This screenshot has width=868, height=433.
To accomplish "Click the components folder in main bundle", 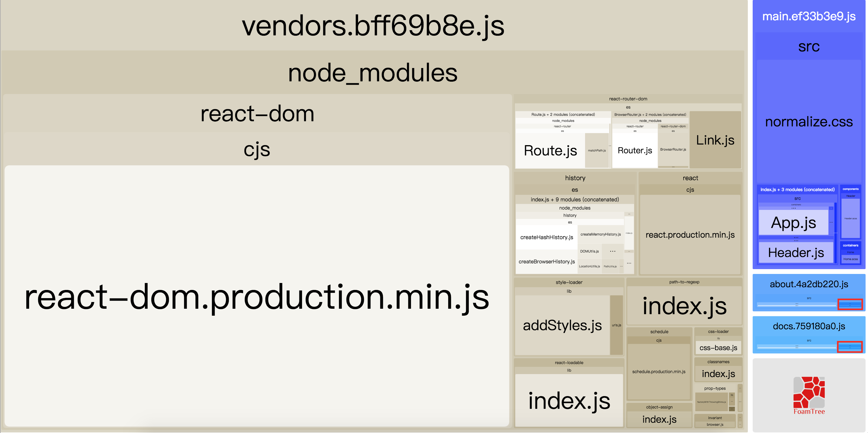I will tap(850, 189).
